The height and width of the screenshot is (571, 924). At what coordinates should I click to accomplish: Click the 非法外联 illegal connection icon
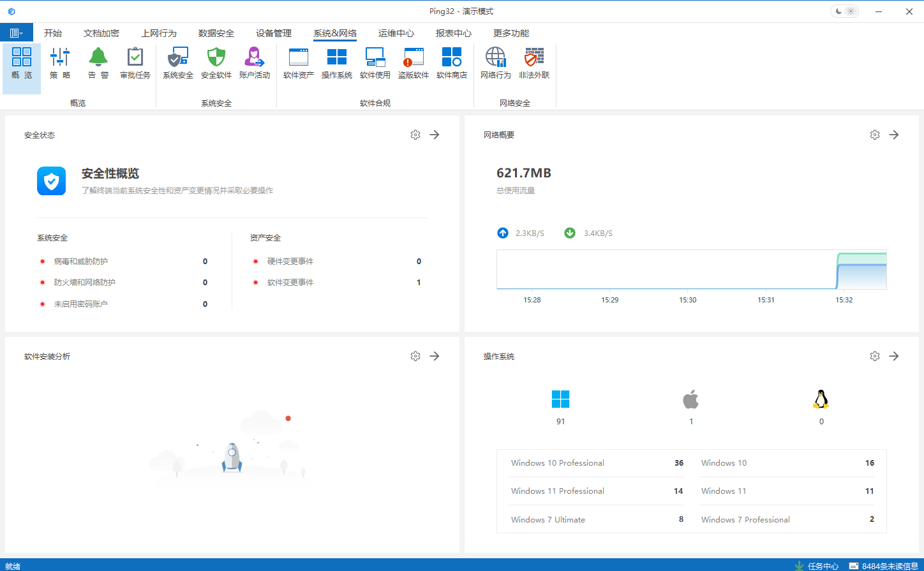click(x=534, y=63)
